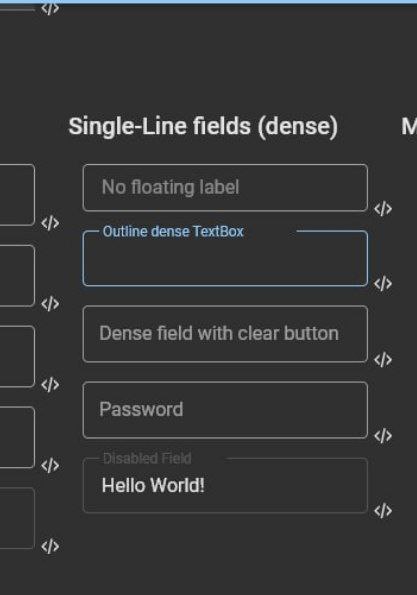Show XAML code for Outline dense TextBox
Image resolution: width=417 pixels, height=595 pixels.
[x=382, y=284]
